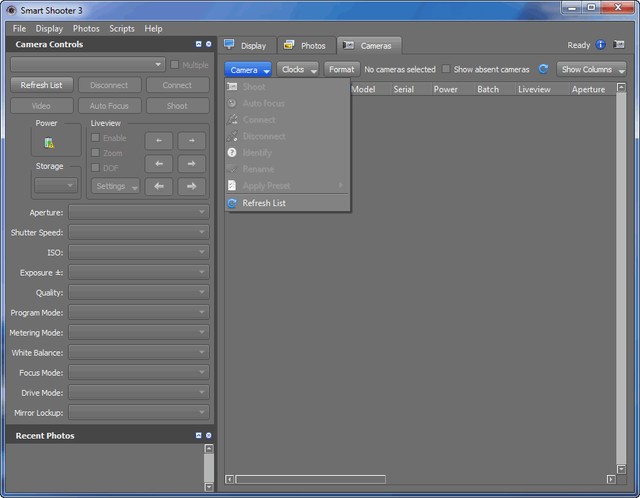The image size is (640, 498).
Task: Click the Format button
Action: click(341, 70)
